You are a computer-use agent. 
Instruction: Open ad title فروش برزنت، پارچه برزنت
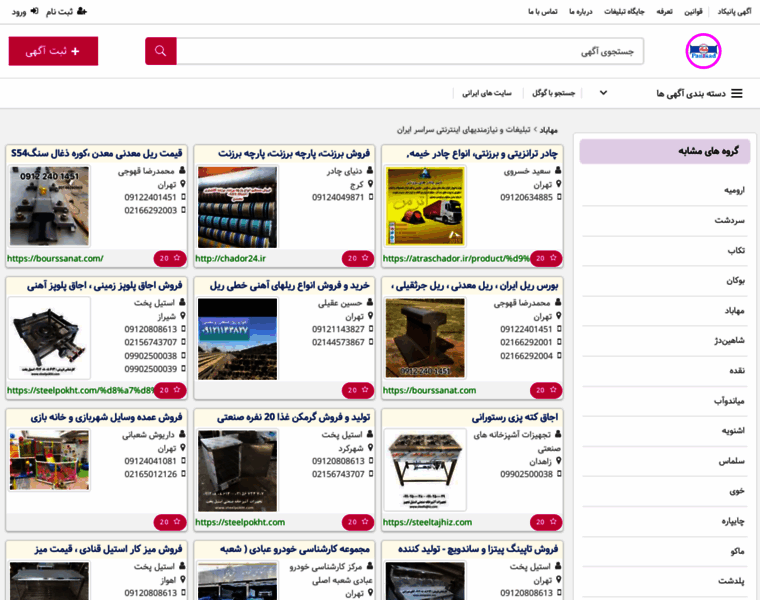point(294,154)
